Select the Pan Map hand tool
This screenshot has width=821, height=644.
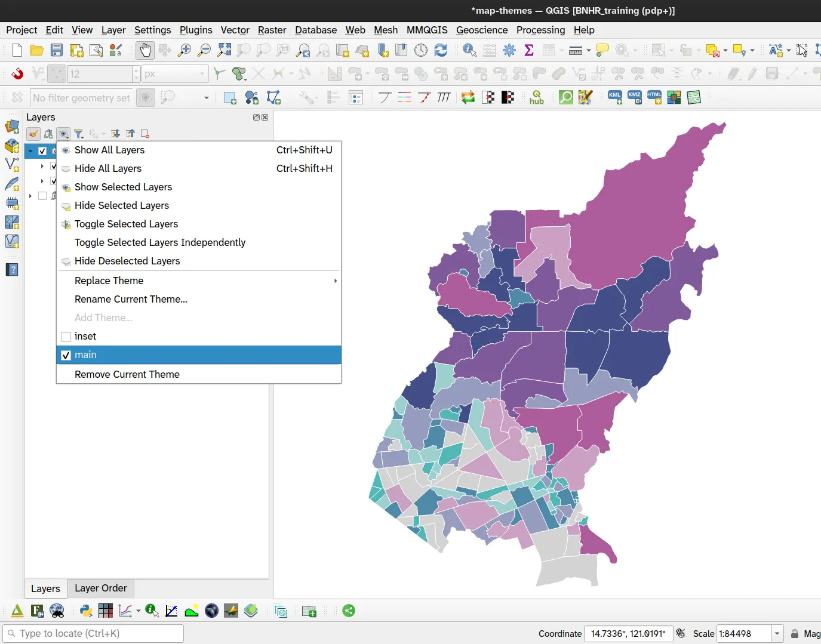click(144, 50)
